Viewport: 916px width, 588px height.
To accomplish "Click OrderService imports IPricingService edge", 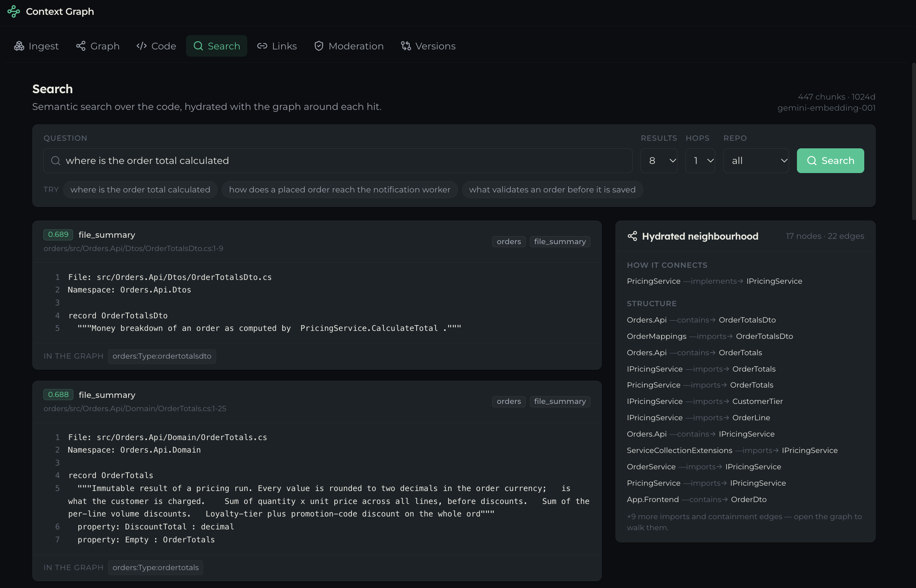I will tap(704, 467).
